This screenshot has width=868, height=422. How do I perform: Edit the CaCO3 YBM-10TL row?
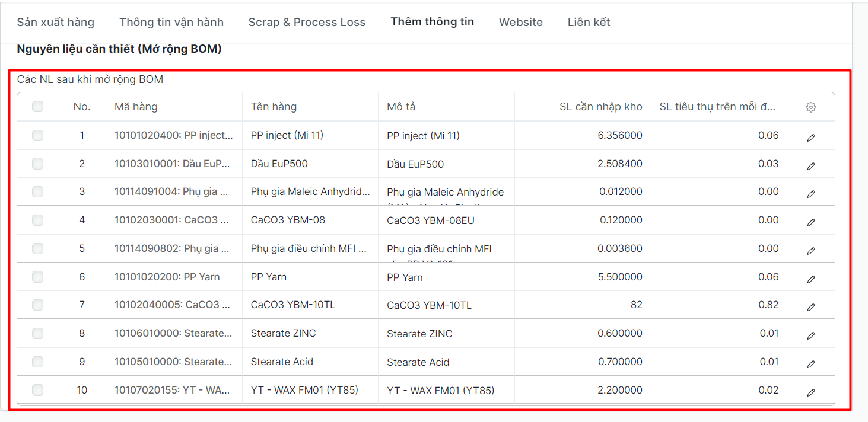coord(810,307)
